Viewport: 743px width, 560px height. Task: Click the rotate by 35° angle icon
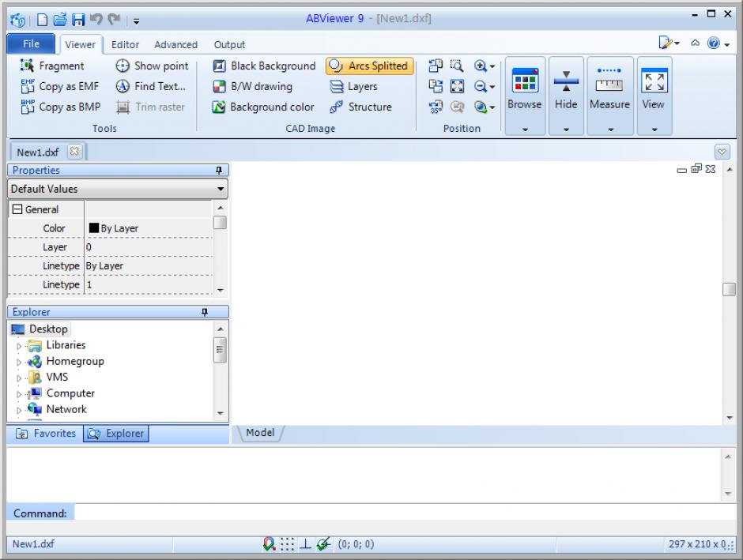click(435, 107)
